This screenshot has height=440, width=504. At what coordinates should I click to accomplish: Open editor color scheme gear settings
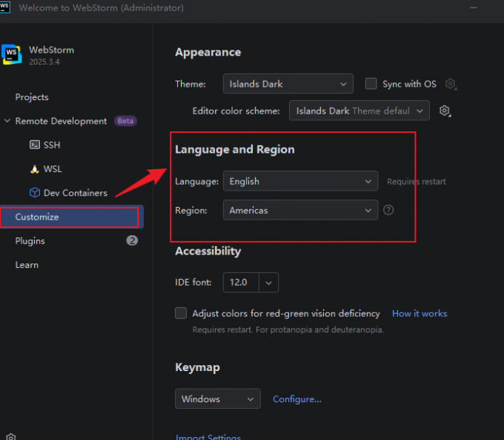pos(445,111)
